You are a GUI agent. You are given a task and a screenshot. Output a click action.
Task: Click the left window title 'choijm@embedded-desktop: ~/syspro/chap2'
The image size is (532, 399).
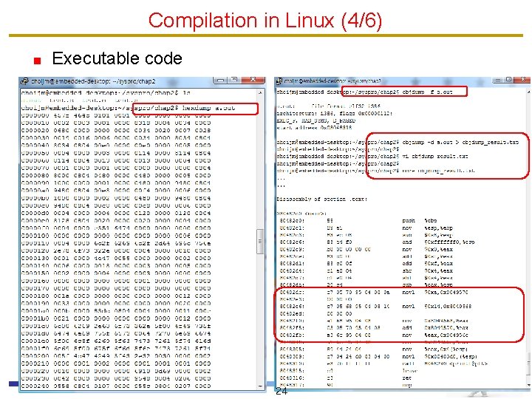[x=93, y=81]
